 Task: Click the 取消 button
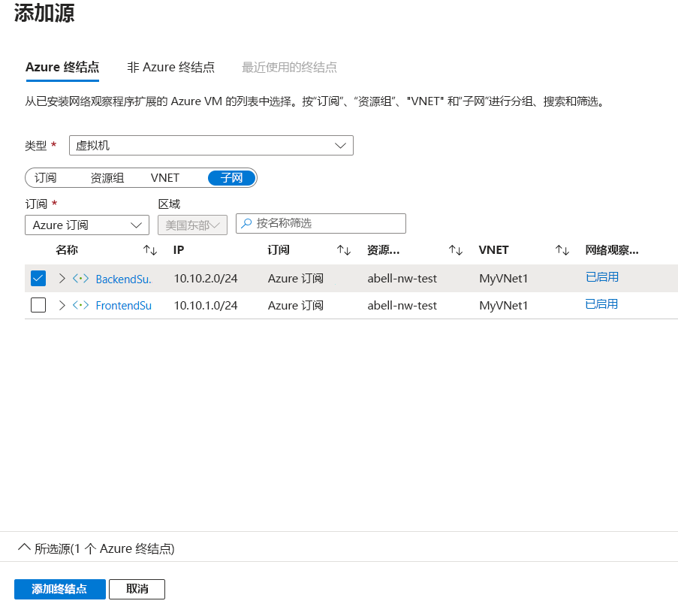pos(137,589)
